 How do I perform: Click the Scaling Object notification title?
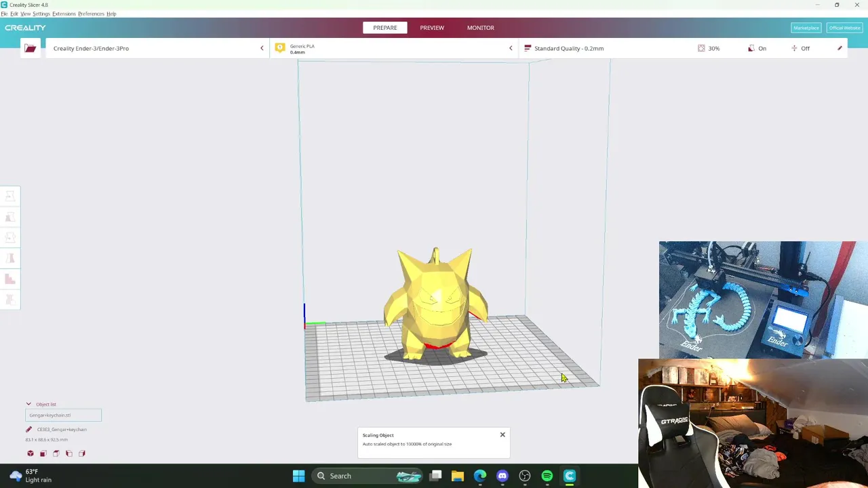pos(378,435)
